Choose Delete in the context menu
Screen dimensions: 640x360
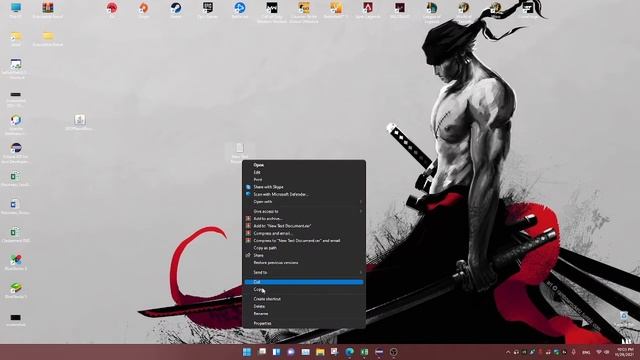[x=304, y=306]
